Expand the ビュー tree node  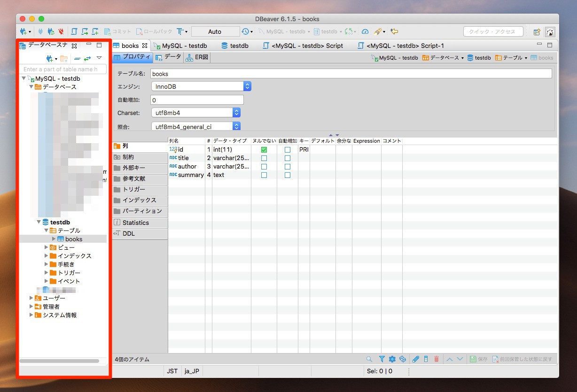pos(47,247)
